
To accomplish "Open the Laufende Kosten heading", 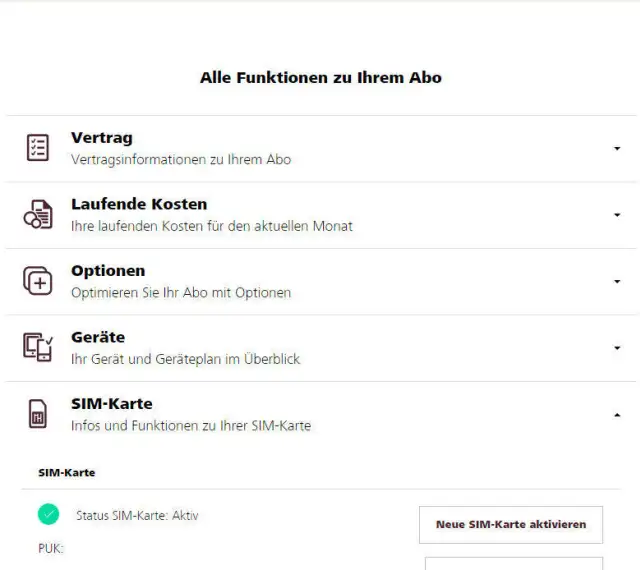I will pyautogui.click(x=139, y=204).
